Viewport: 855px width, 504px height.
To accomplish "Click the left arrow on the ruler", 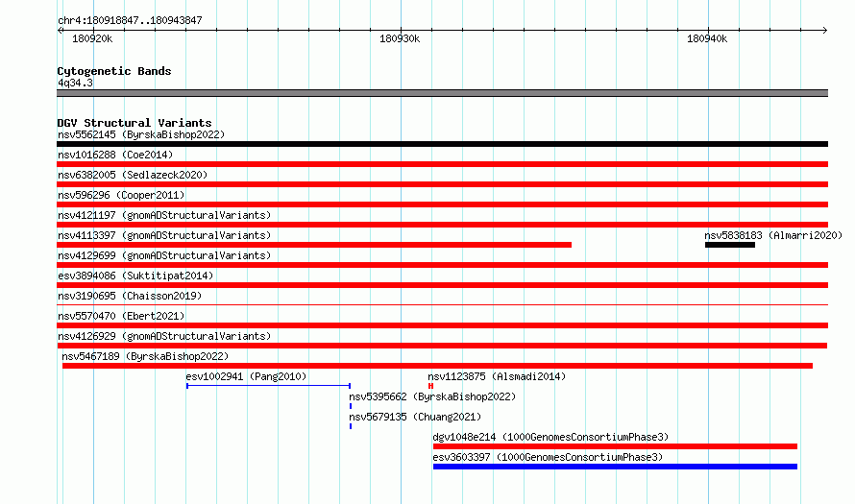I will 60,31.
